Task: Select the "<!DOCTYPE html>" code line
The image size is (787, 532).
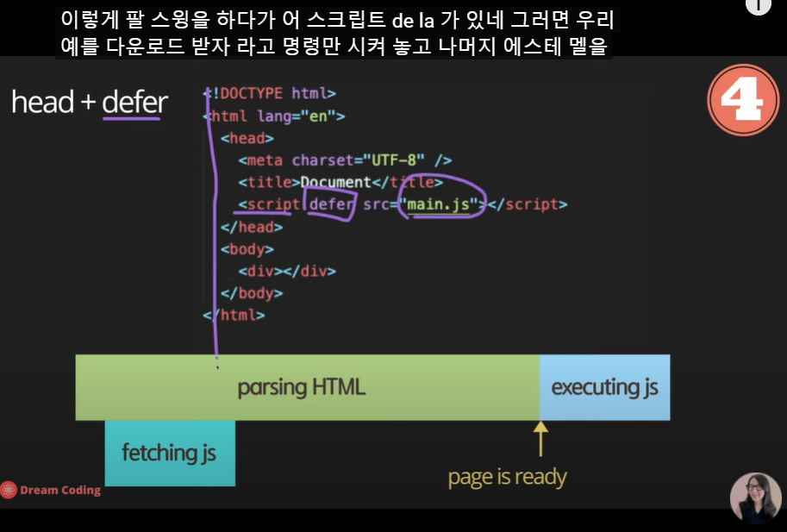Action: tap(270, 93)
